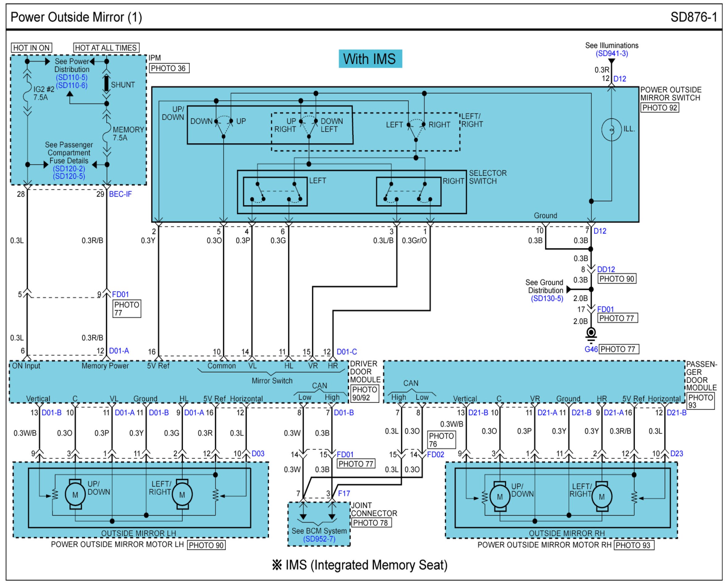Click the 0.3L/B wire label
The height and width of the screenshot is (584, 728).
tap(383, 240)
